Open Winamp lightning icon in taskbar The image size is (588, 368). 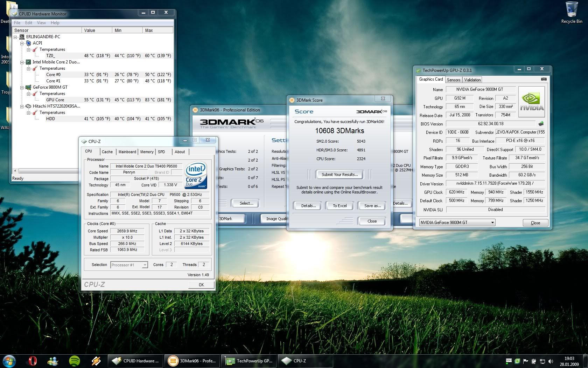click(96, 361)
